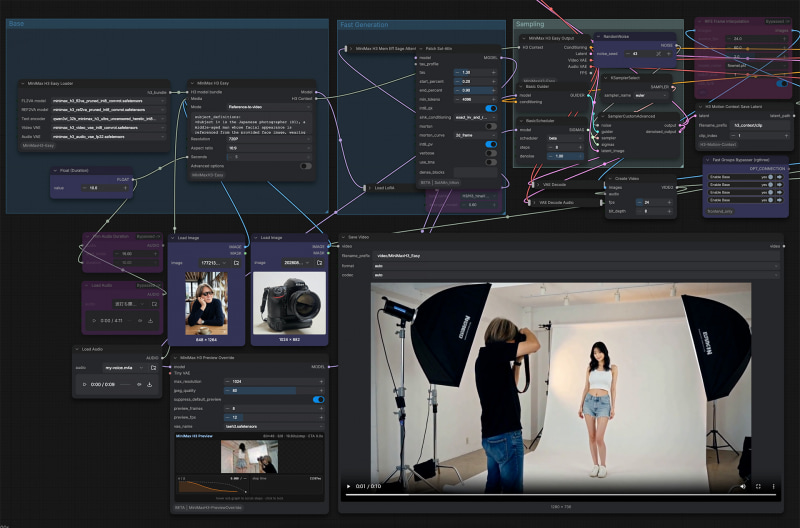Select the Base group title
This screenshot has width=800, height=528.
point(16,24)
